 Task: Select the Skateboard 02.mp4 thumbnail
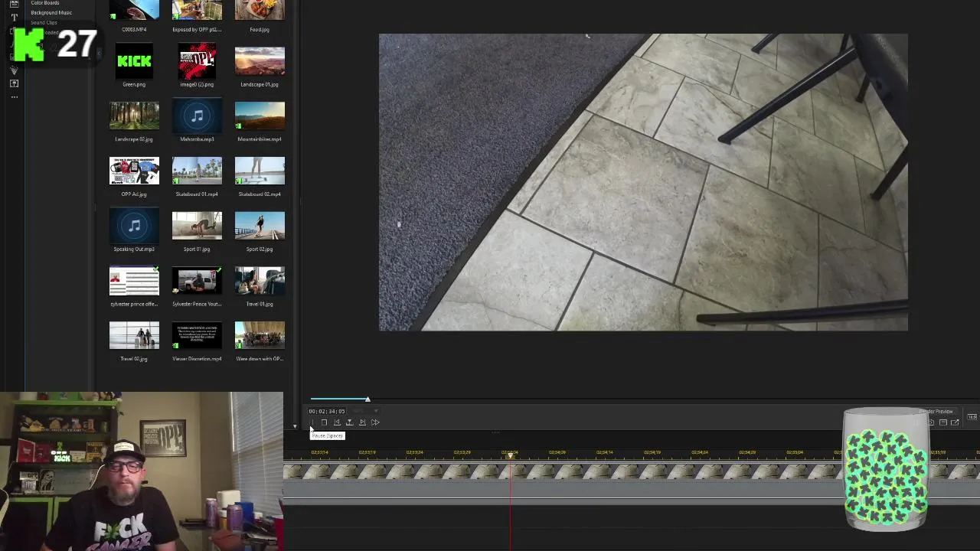tap(260, 171)
